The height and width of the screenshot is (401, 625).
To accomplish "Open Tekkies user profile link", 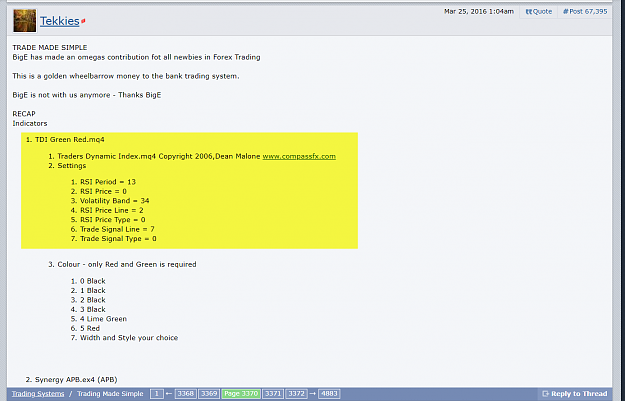I will point(59,21).
